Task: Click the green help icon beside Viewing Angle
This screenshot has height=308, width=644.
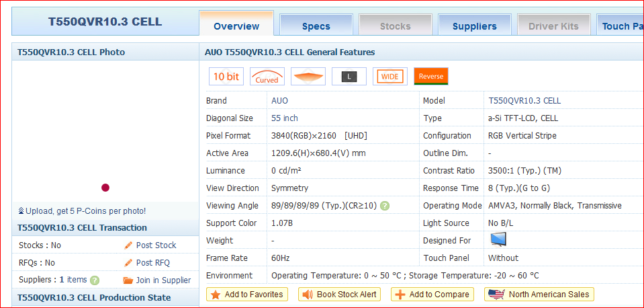Action: (x=384, y=206)
